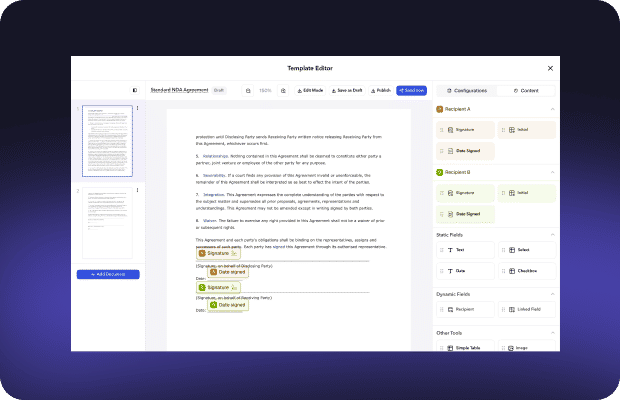The image size is (620, 400).
Task: Click the green Date signed field on document
Action: [x=228, y=305]
